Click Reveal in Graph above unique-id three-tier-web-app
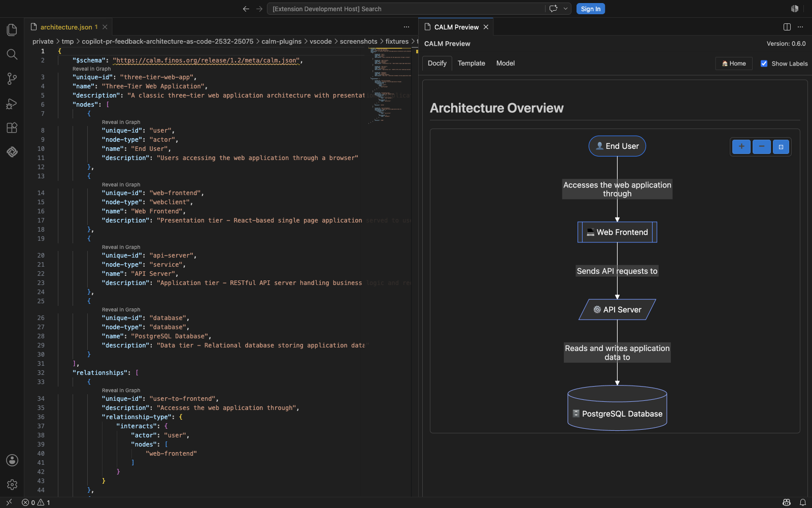The width and height of the screenshot is (812, 508). pos(91,69)
